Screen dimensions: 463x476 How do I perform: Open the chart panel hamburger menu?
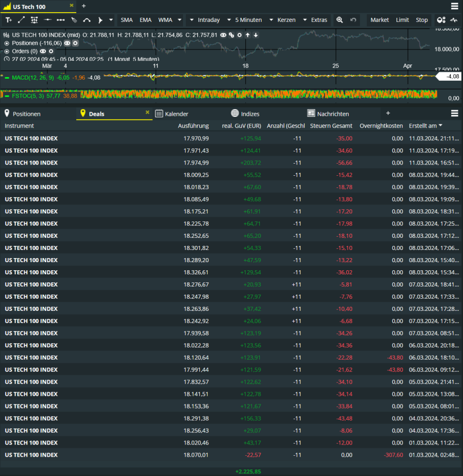pyautogui.click(x=454, y=6)
